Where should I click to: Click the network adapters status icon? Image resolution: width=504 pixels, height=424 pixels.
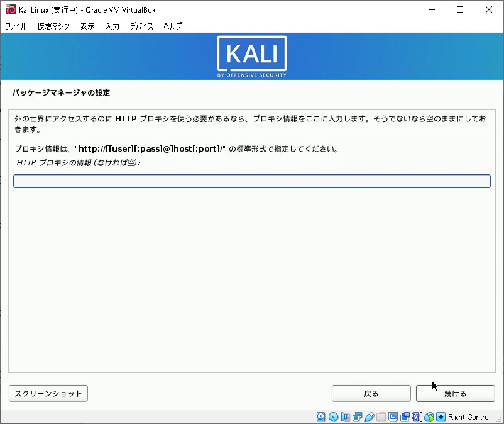click(357, 417)
